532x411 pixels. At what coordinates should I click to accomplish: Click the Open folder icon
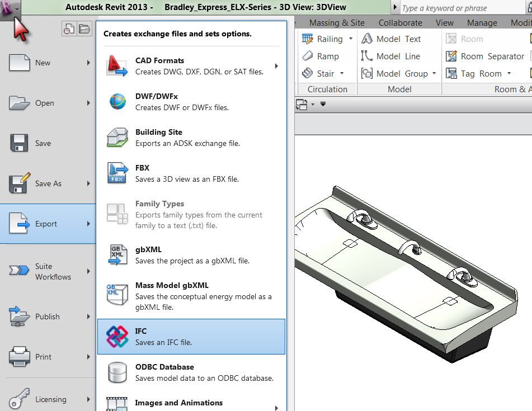[x=20, y=103]
